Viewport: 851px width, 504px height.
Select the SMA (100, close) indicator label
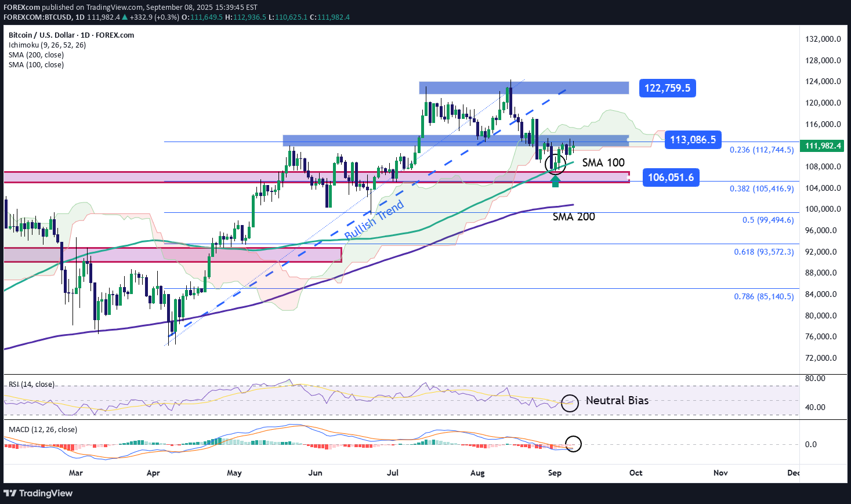36,64
